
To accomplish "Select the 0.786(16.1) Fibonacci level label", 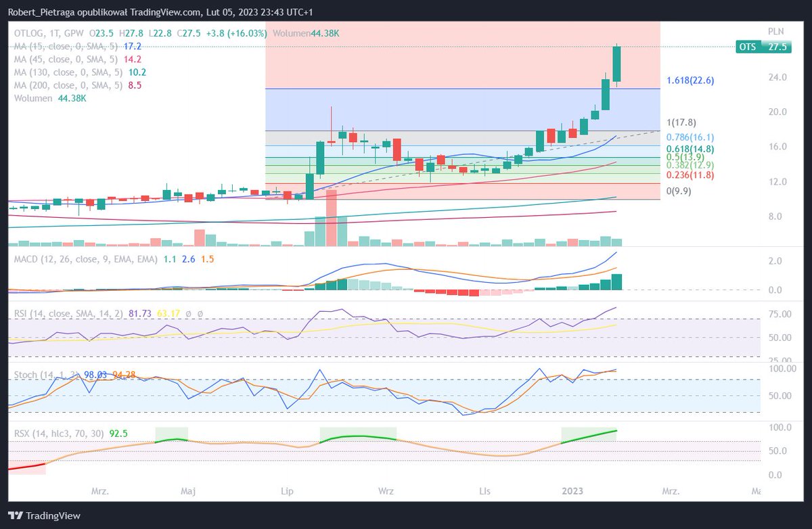I will click(690, 137).
